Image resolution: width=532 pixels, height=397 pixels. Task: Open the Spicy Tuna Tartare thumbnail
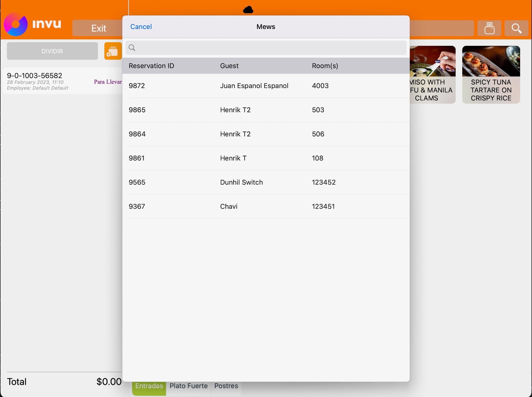pos(491,75)
